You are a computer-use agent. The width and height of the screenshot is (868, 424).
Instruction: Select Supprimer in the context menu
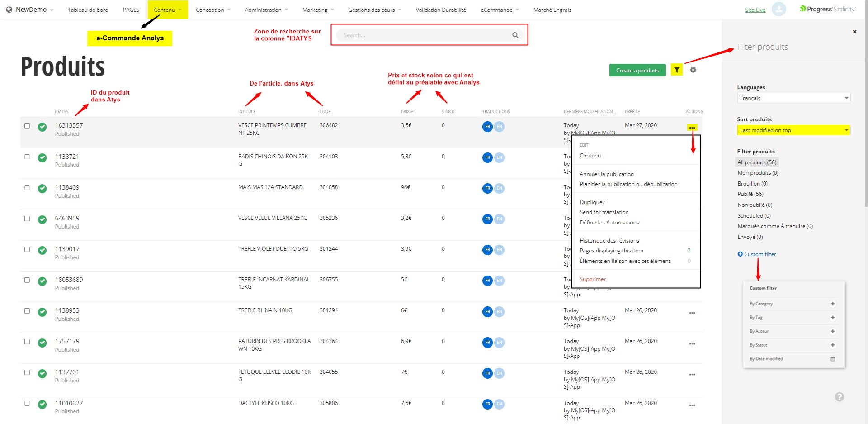592,279
